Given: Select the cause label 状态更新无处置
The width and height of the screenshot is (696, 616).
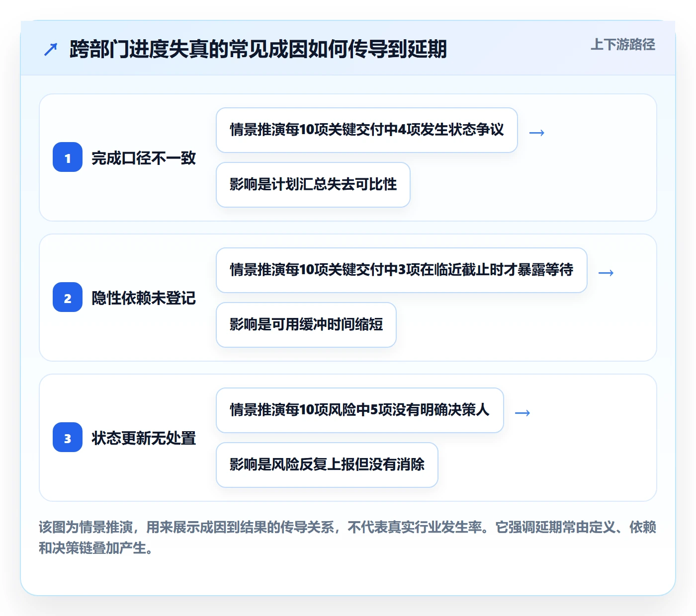Looking at the screenshot, I should tap(144, 438).
